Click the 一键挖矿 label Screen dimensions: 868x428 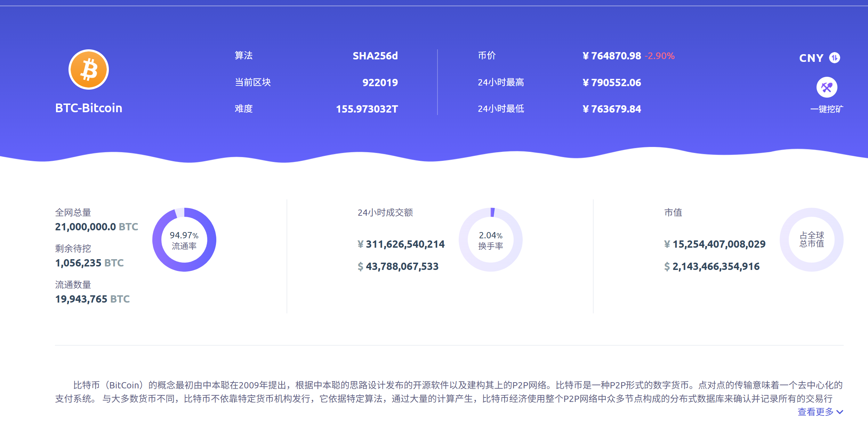pyautogui.click(x=827, y=109)
